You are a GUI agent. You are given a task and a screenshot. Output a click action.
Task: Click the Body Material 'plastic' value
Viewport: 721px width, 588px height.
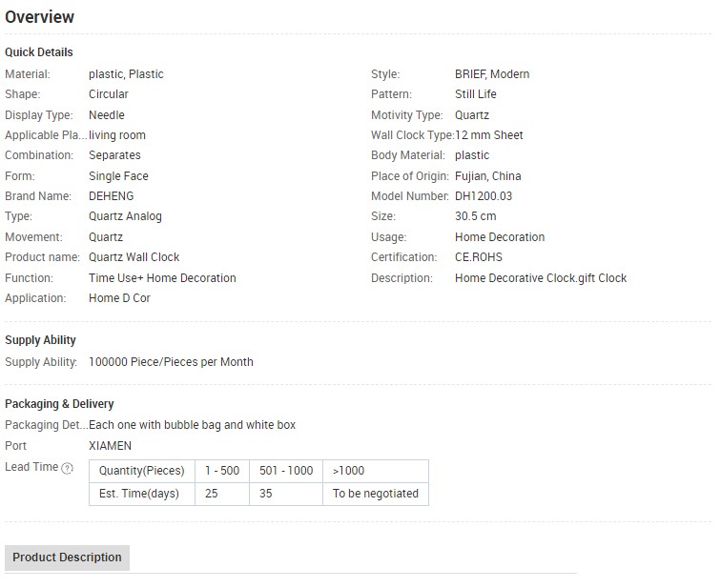[472, 155]
